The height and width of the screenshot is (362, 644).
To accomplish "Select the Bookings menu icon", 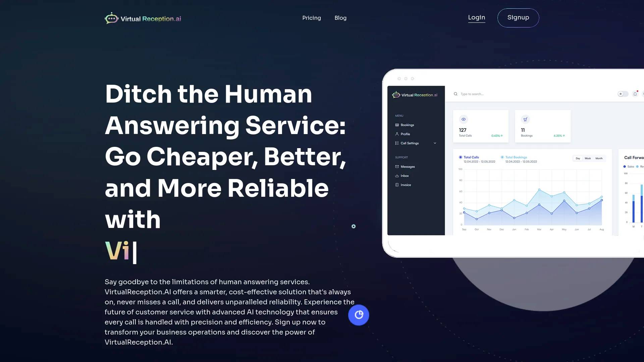I will (x=397, y=125).
